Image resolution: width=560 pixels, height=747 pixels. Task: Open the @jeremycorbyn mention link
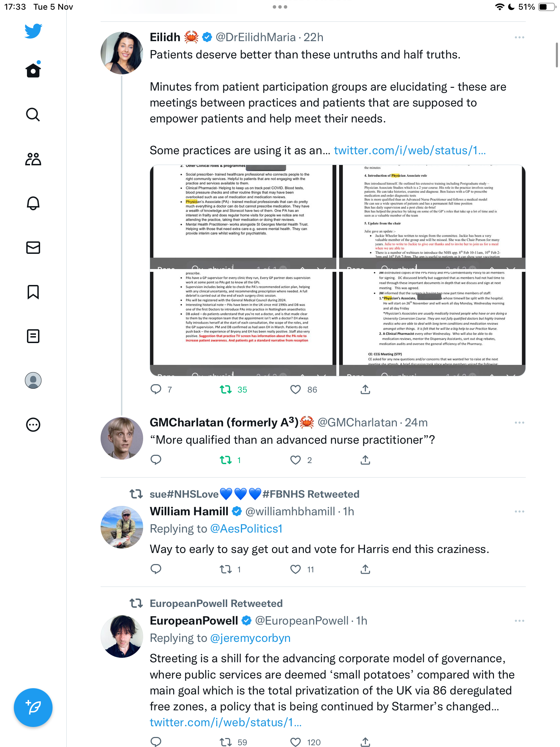[250, 638]
